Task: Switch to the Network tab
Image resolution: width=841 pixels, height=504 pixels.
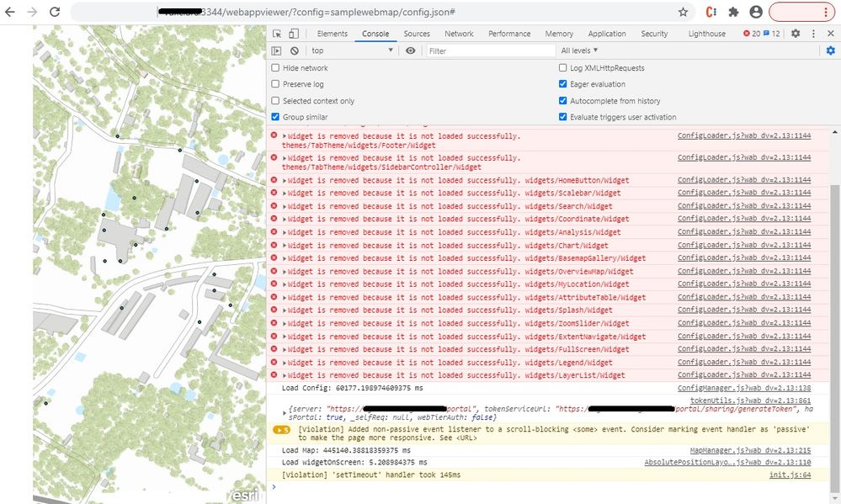Action: pos(459,34)
